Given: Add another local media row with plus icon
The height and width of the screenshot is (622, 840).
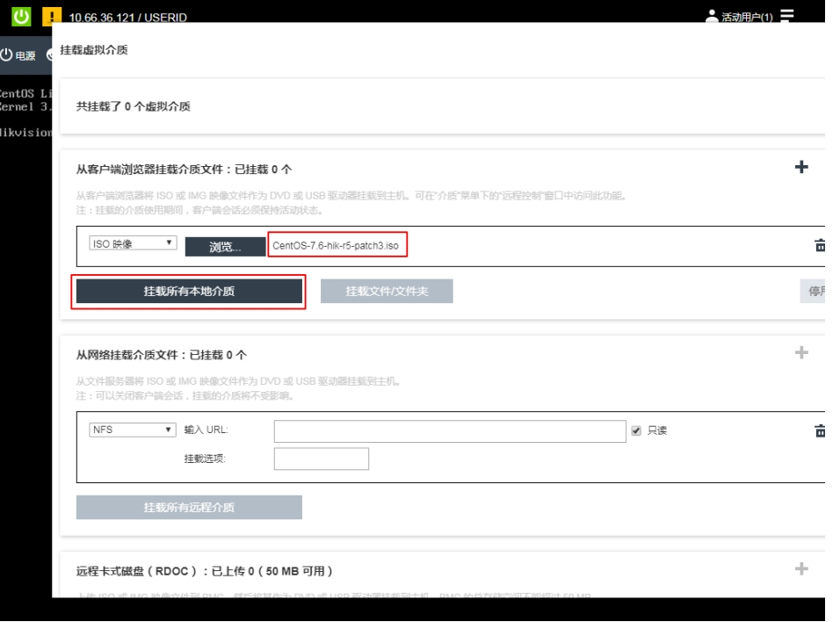Looking at the screenshot, I should [800, 167].
